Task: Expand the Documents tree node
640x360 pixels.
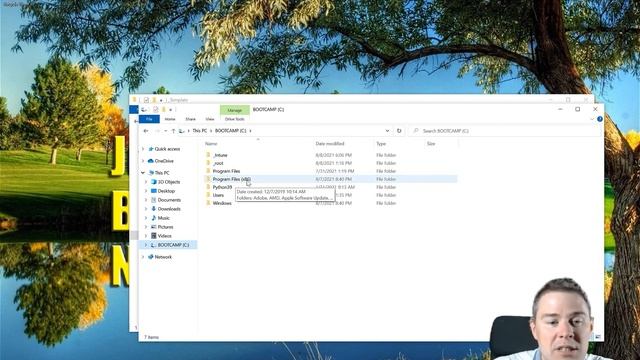Action: tap(146, 200)
